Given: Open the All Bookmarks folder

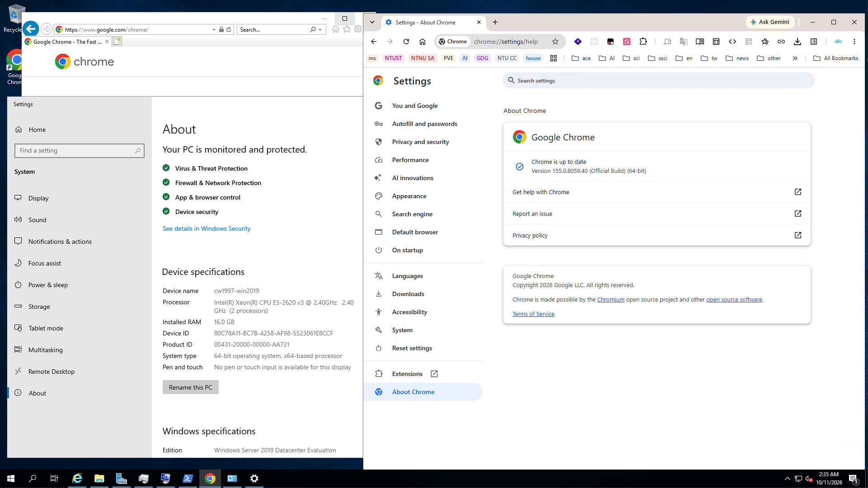Looking at the screenshot, I should coord(836,58).
